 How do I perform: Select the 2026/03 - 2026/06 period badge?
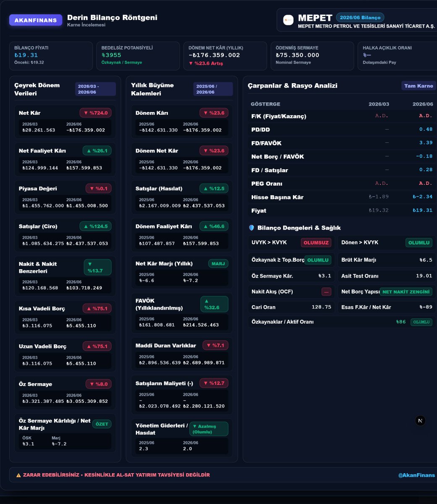pyautogui.click(x=95, y=89)
